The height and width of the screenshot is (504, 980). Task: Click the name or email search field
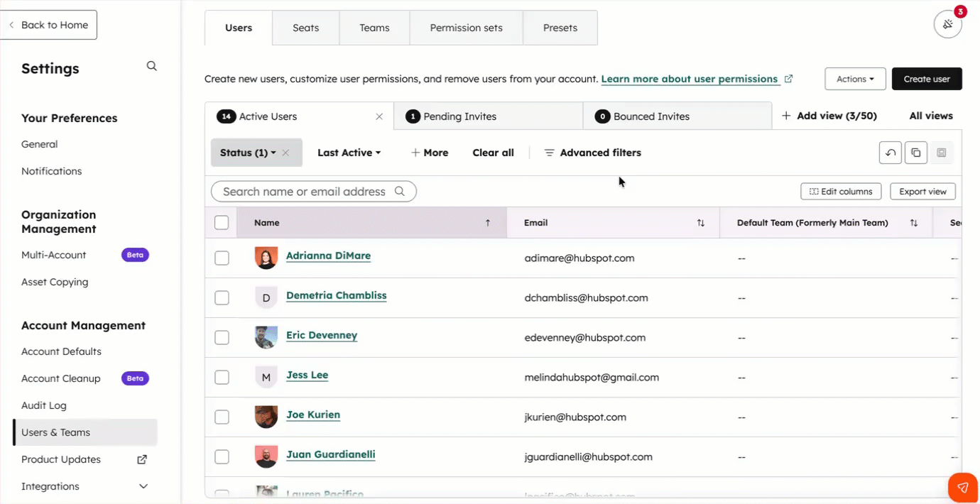coord(304,192)
